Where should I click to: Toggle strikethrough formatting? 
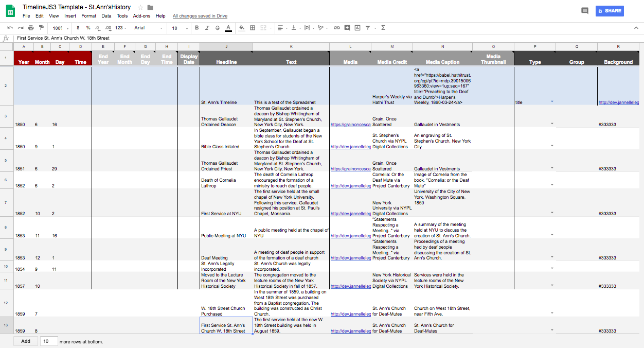click(x=217, y=28)
